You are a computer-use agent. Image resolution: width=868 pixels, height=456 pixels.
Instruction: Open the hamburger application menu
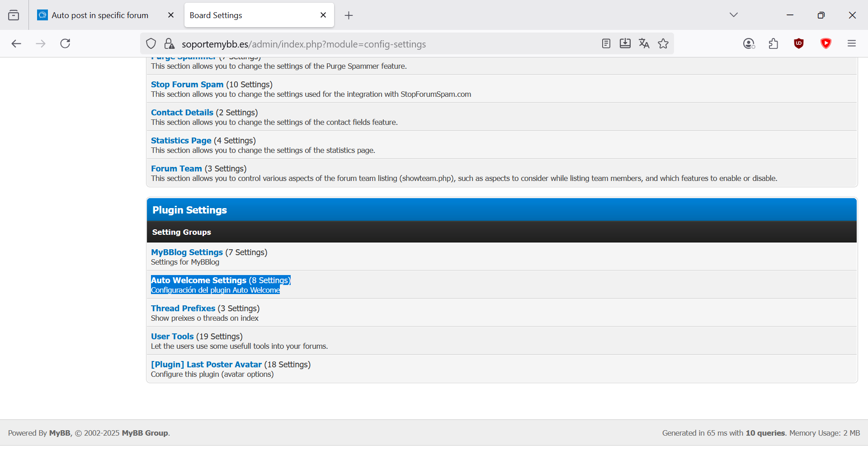(852, 43)
